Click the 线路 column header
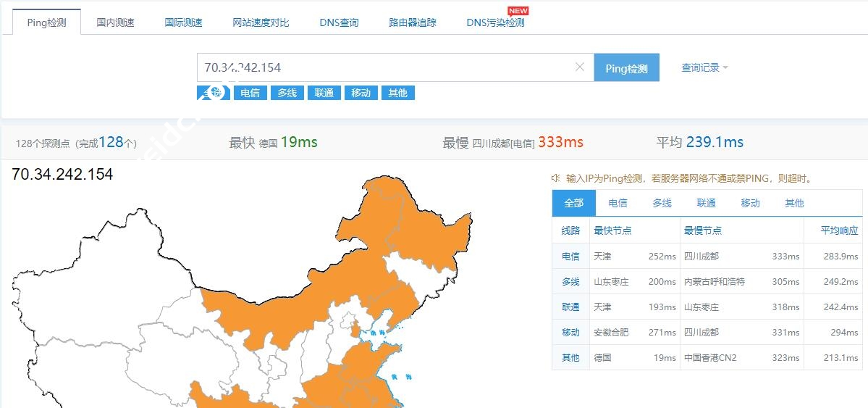868x408 pixels. (x=570, y=230)
